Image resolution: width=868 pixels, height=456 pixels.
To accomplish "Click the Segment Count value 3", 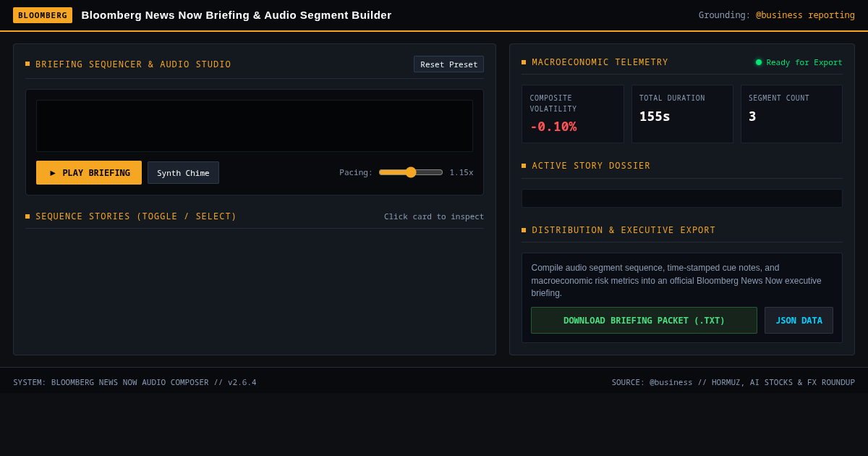I will tap(752, 117).
